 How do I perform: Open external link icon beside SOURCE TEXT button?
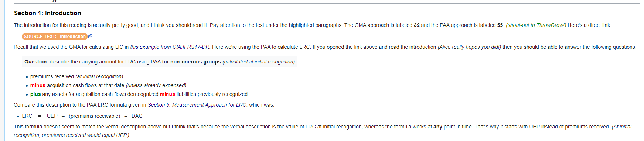pos(90,37)
